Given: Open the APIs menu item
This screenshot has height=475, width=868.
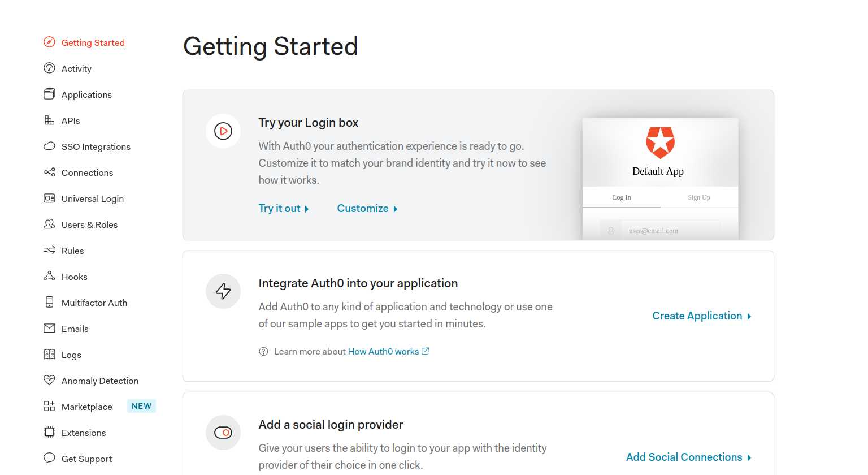Looking at the screenshot, I should 71,120.
